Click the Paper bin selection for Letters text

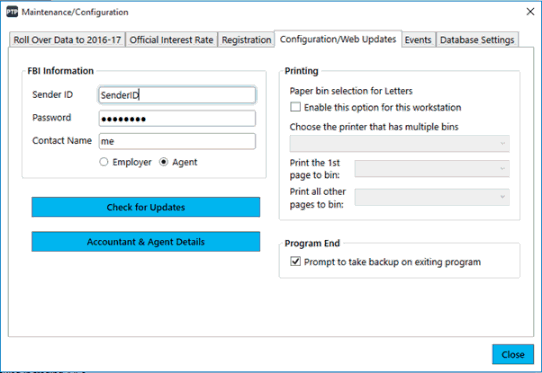point(351,91)
